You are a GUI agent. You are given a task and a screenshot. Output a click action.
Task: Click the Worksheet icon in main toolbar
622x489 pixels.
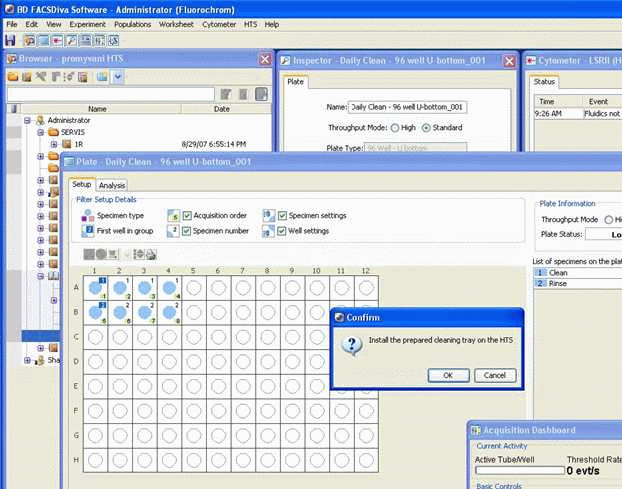click(85, 40)
